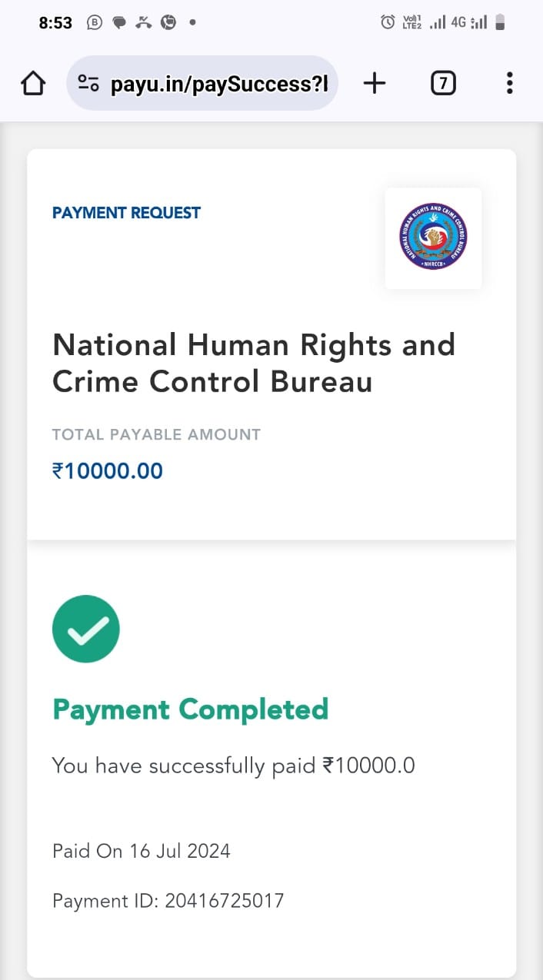Tap the ₹10000.00 total payable amount
Image resolution: width=543 pixels, height=980 pixels.
pyautogui.click(x=107, y=470)
